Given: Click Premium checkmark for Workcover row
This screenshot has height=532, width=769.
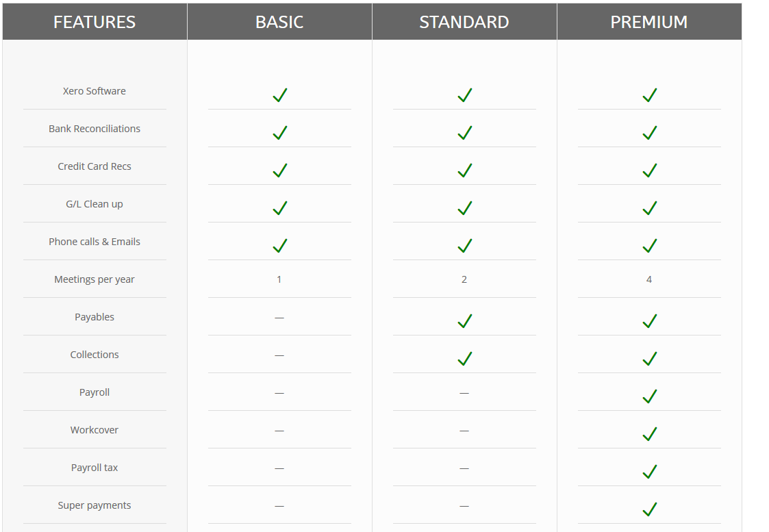Looking at the screenshot, I should point(649,434).
